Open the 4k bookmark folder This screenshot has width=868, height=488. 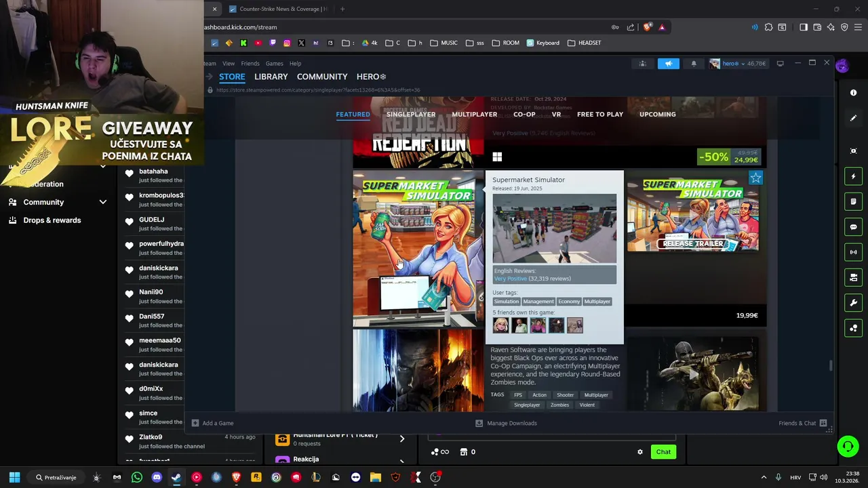369,43
